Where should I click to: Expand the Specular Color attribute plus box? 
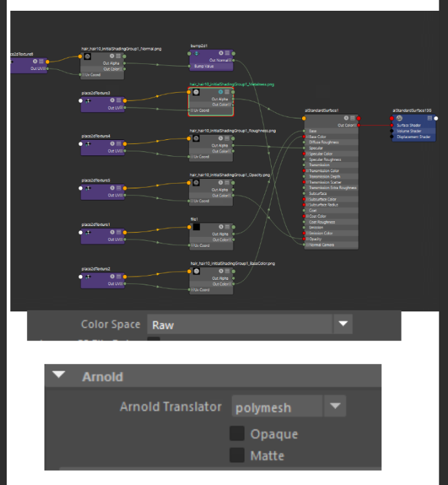307,154
